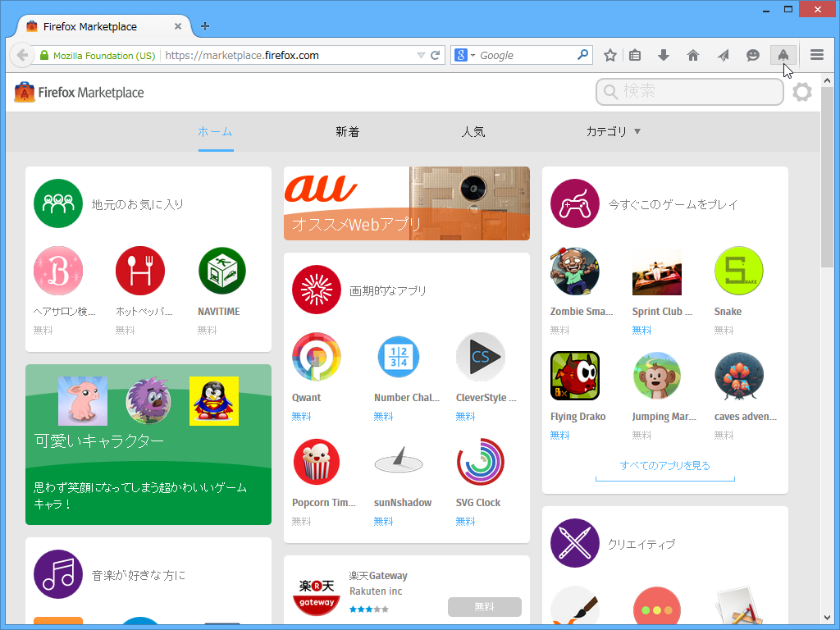Click the search magnifier in Google box
This screenshot has width=840, height=630.
(x=583, y=55)
